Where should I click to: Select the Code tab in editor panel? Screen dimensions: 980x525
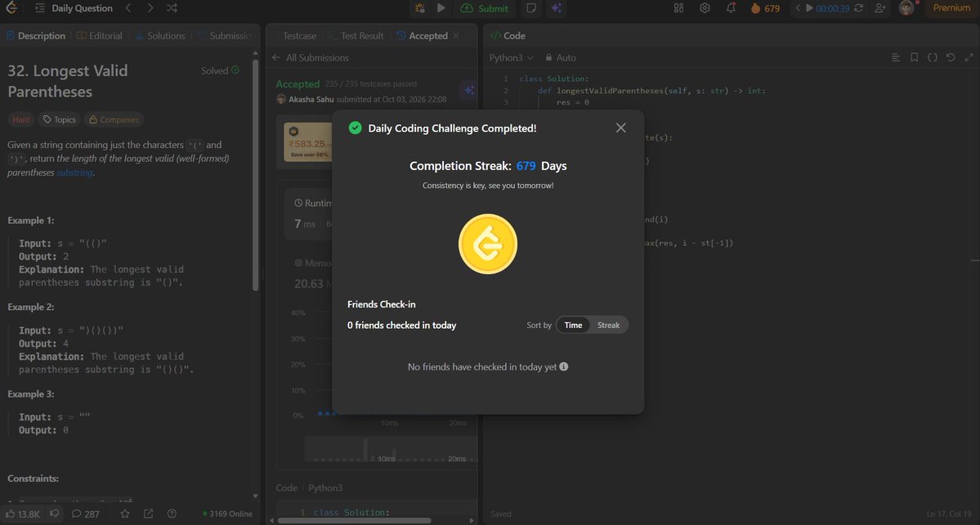508,36
